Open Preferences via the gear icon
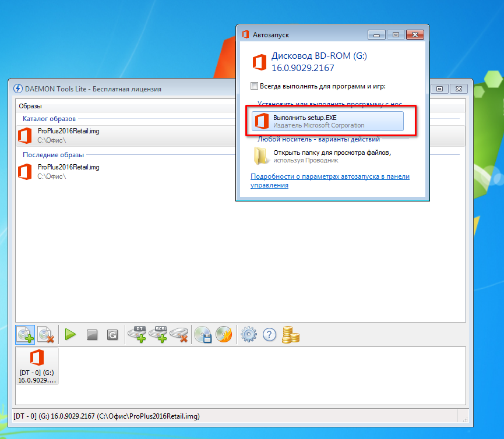This screenshot has width=504, height=439. coord(249,335)
